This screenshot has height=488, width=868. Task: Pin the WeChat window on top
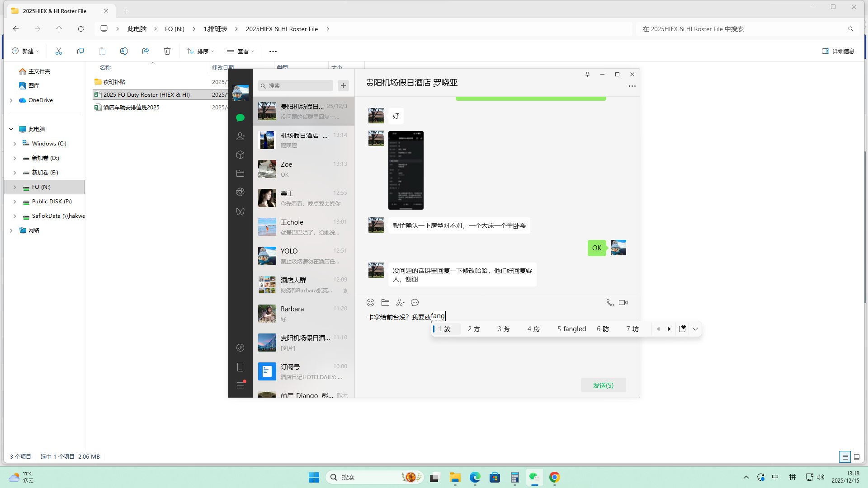point(587,75)
